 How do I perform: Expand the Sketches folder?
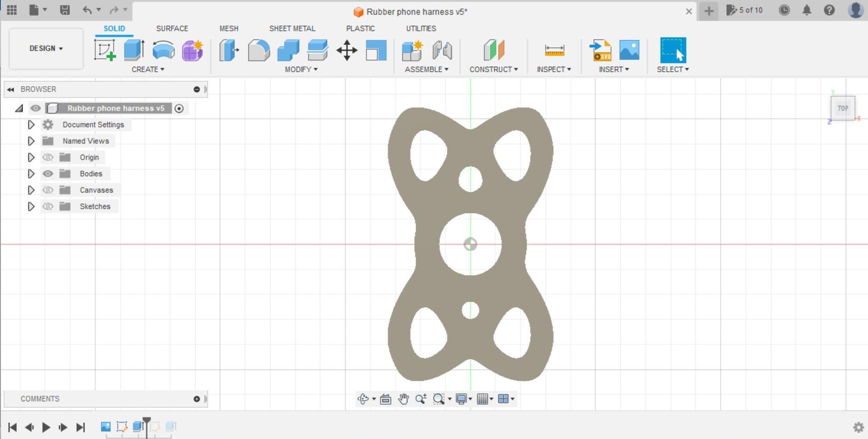(x=31, y=206)
